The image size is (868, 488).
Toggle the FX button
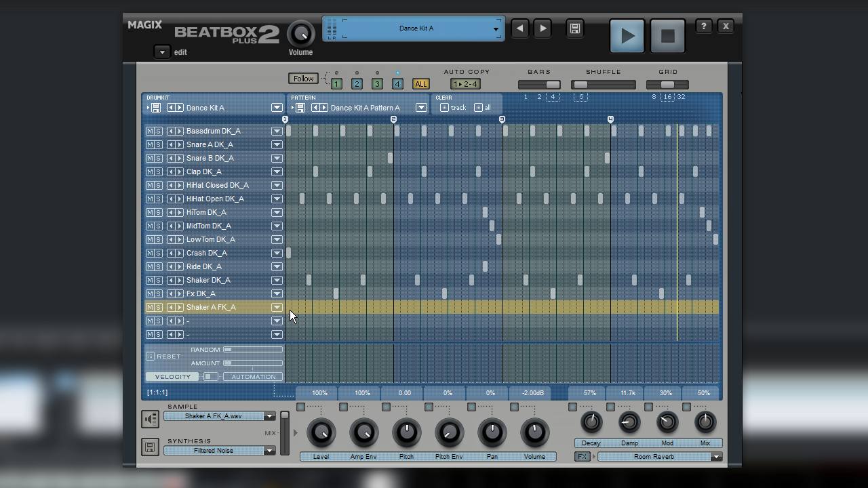(x=582, y=457)
